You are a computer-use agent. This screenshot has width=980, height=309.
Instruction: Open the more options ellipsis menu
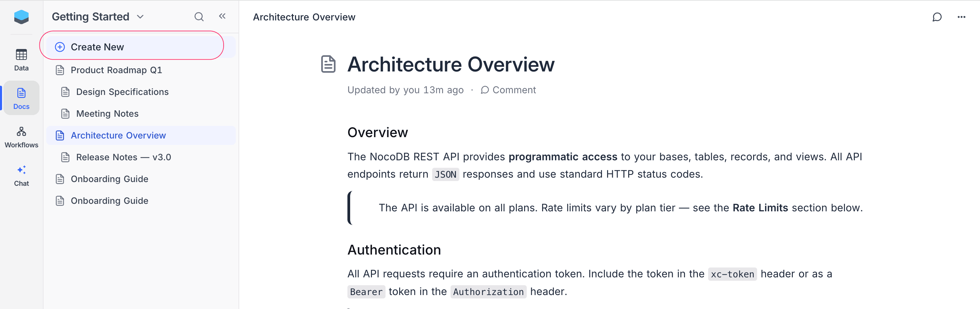click(x=962, y=17)
